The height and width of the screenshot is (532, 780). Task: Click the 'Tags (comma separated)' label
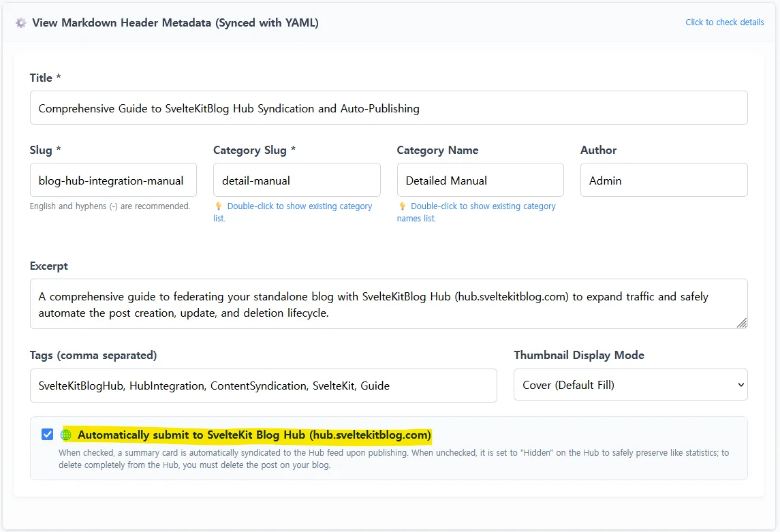tap(93, 355)
